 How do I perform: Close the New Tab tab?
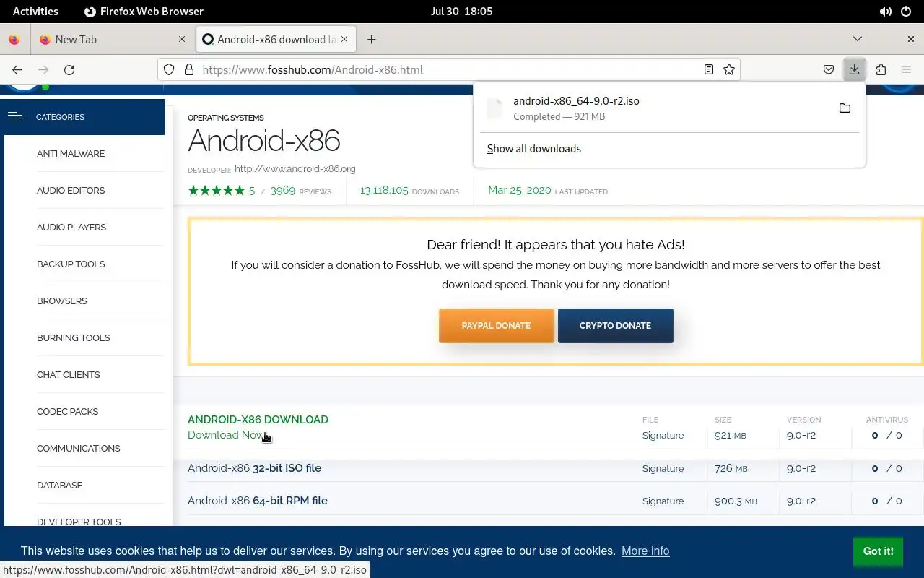[x=182, y=40]
